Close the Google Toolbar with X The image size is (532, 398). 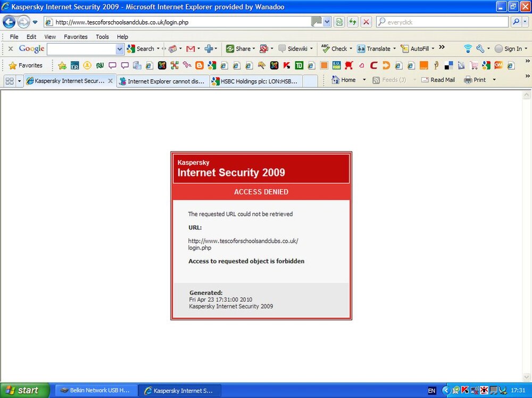coord(11,49)
